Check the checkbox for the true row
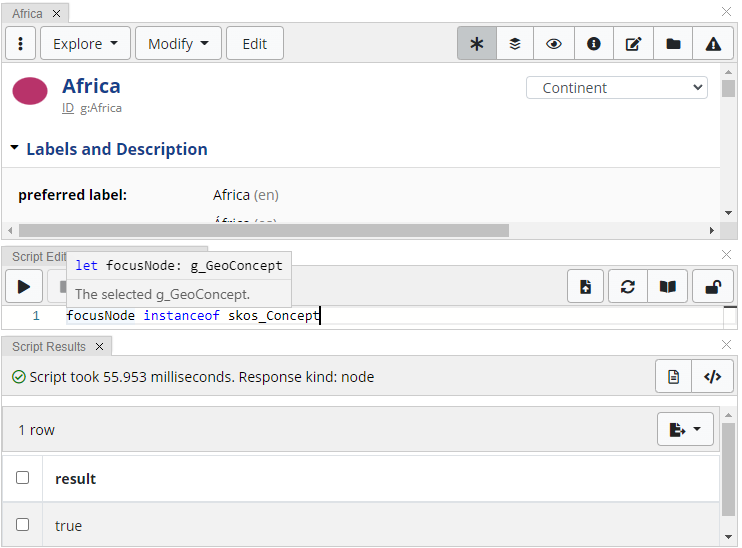 pos(23,525)
